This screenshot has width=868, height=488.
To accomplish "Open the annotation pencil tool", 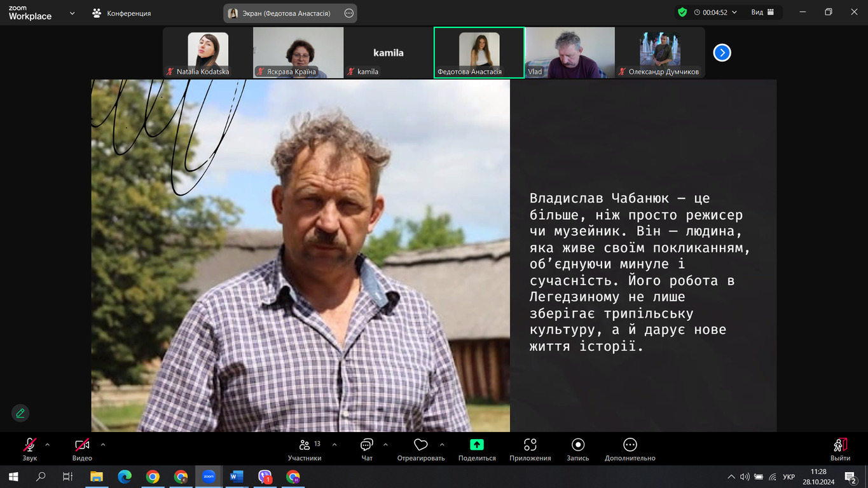I will pyautogui.click(x=20, y=413).
